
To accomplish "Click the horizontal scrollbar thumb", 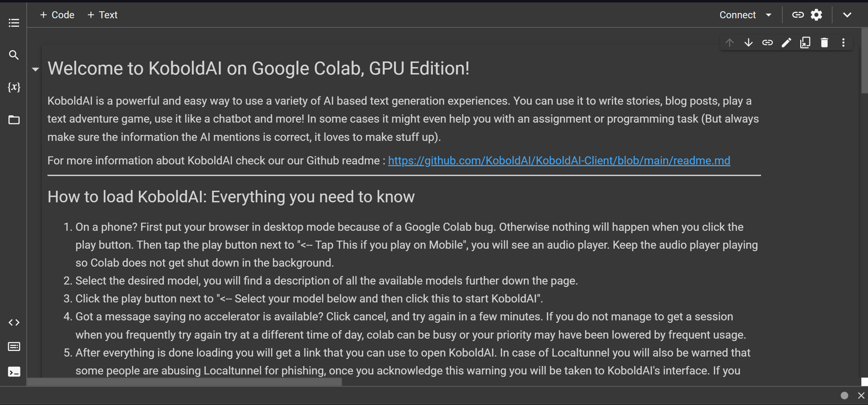I will pyautogui.click(x=184, y=382).
